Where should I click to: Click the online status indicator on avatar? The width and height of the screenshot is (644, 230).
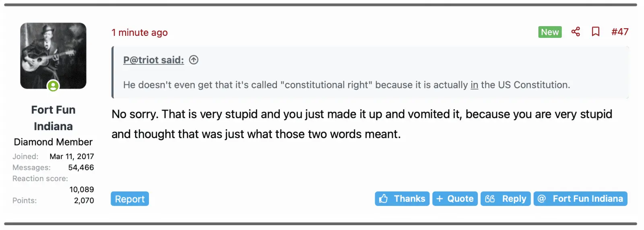pos(53,86)
